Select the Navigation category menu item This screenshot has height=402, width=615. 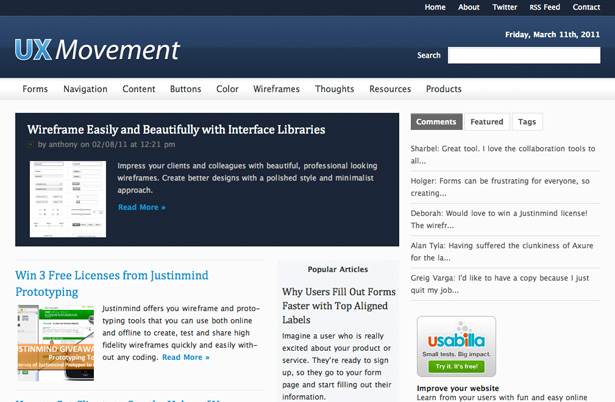pyautogui.click(x=85, y=89)
